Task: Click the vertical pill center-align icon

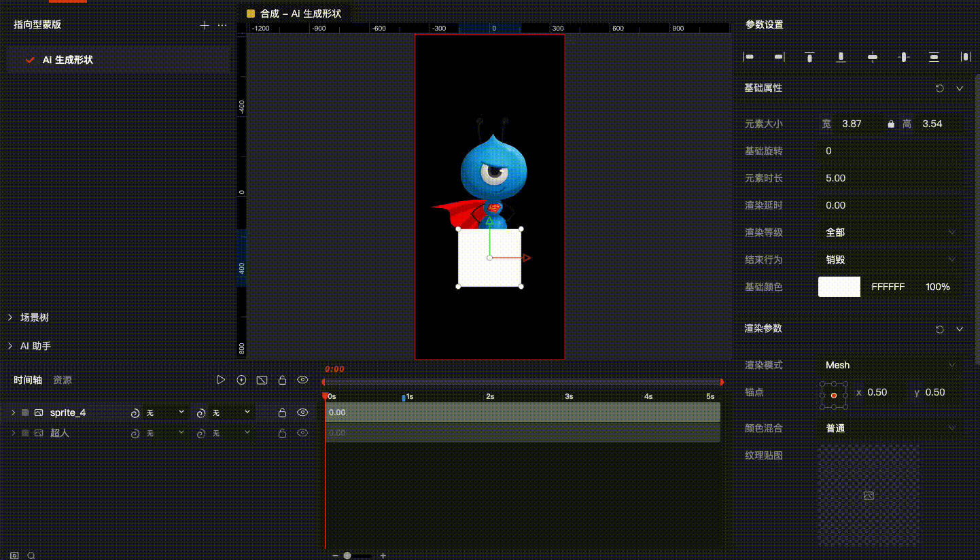Action: [x=903, y=57]
